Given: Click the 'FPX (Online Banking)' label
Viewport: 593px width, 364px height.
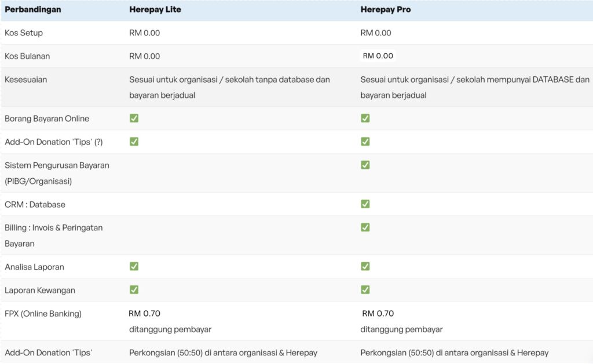Looking at the screenshot, I should 43,314.
